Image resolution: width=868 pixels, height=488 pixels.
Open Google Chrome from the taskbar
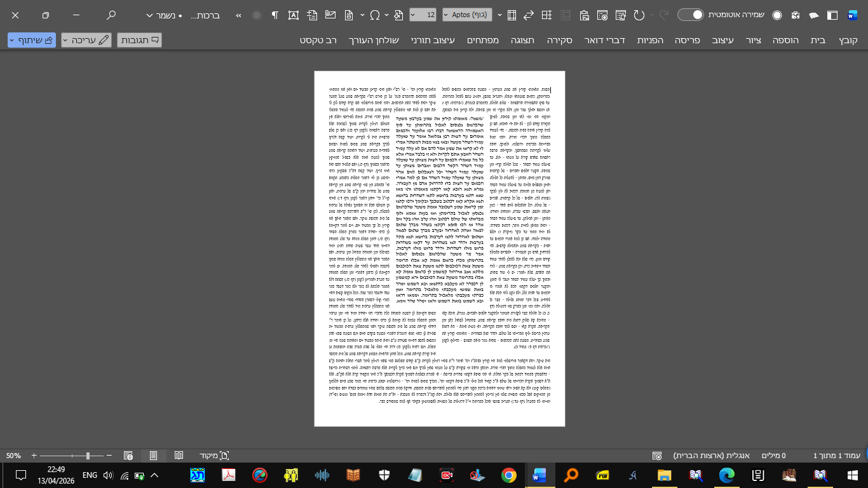coord(508,475)
